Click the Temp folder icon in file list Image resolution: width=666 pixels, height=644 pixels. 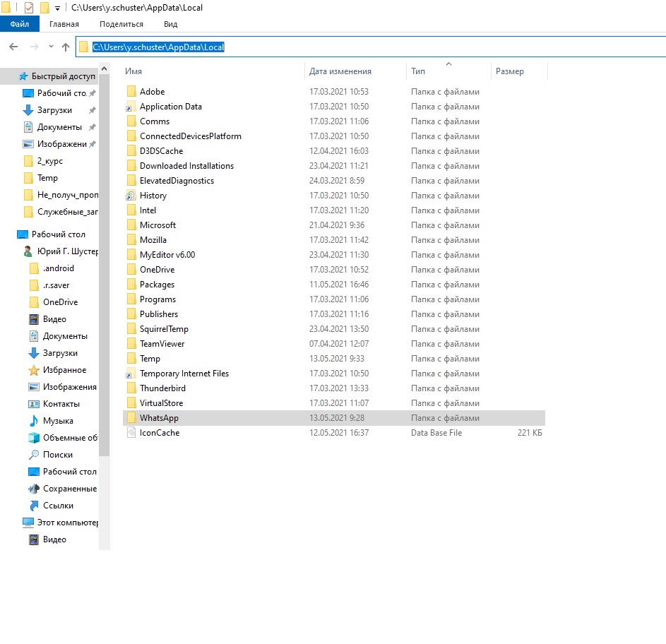pyautogui.click(x=131, y=359)
